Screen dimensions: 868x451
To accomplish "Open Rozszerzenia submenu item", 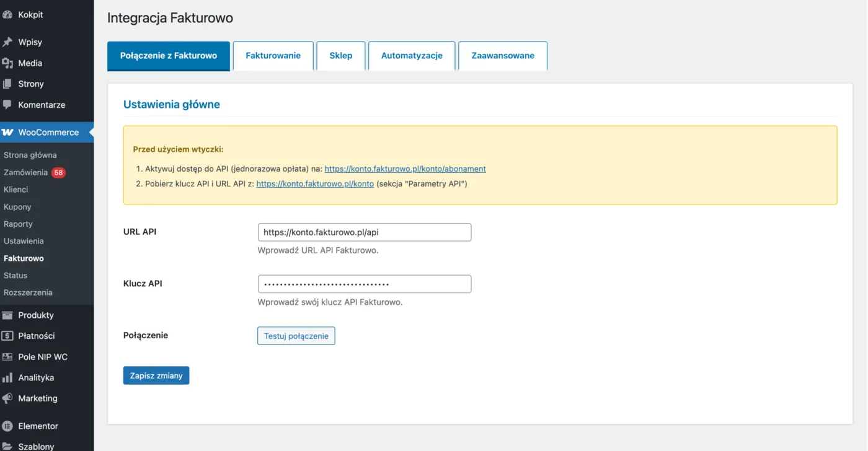I will pos(28,292).
